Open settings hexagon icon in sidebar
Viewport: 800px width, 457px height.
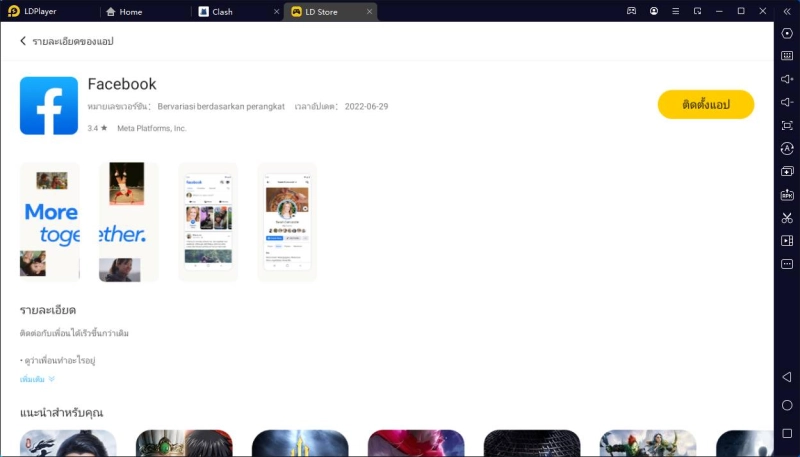(x=787, y=33)
